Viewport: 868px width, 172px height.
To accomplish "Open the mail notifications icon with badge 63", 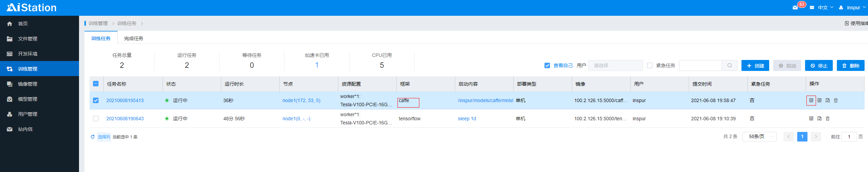I will point(795,8).
